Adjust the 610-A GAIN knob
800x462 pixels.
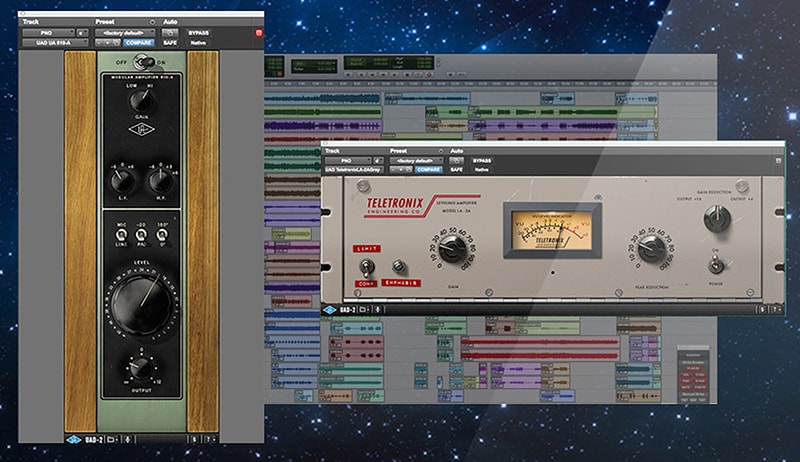click(141, 101)
